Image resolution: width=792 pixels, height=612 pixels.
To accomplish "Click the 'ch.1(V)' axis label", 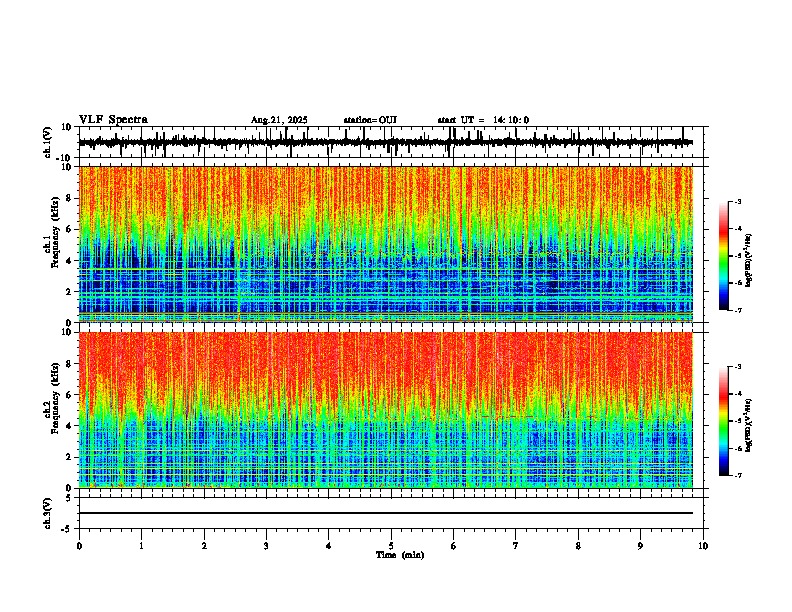I will [x=48, y=142].
